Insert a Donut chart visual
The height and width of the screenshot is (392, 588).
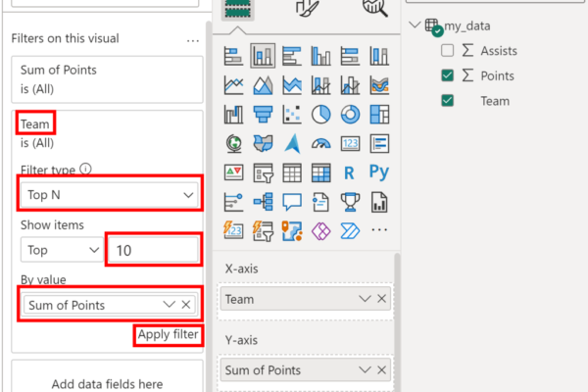(350, 114)
